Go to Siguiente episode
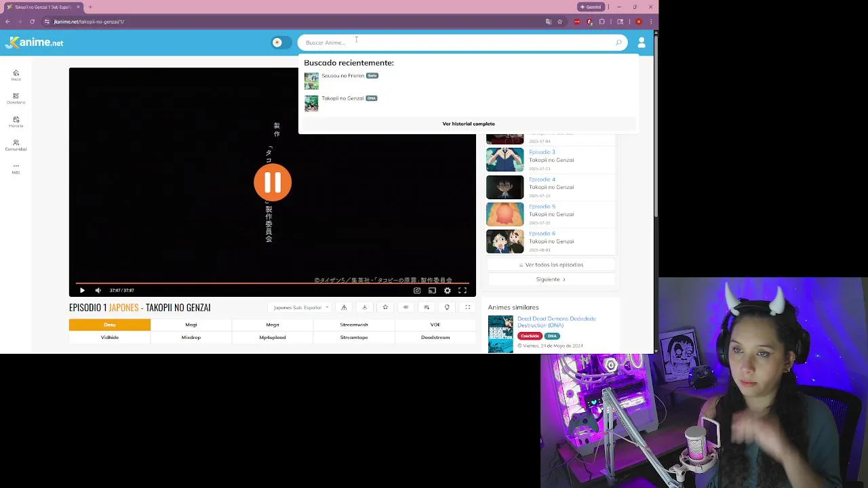 pyautogui.click(x=551, y=279)
